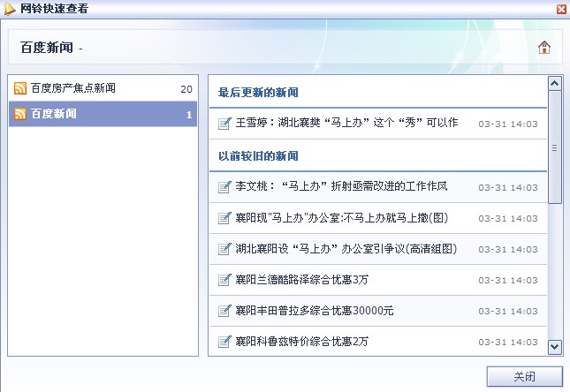570x392 pixels.
Task: Select the 百度房产焦点新闻 feed
Action: (103, 88)
